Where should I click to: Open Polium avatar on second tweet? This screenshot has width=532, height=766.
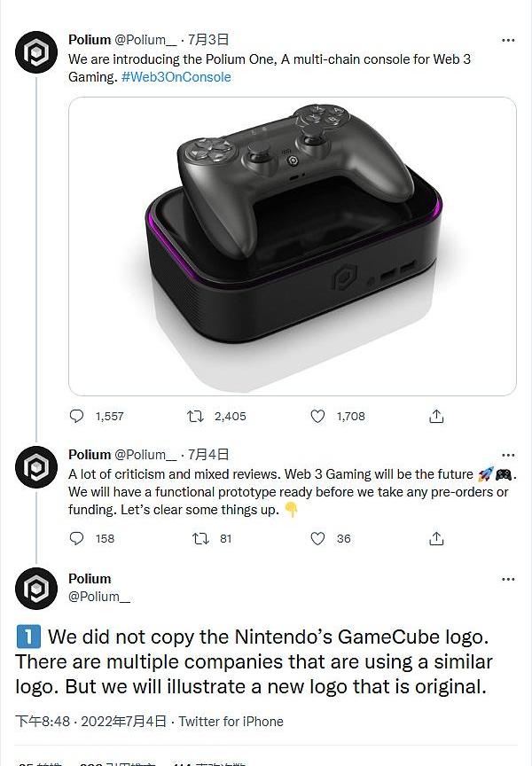click(36, 467)
